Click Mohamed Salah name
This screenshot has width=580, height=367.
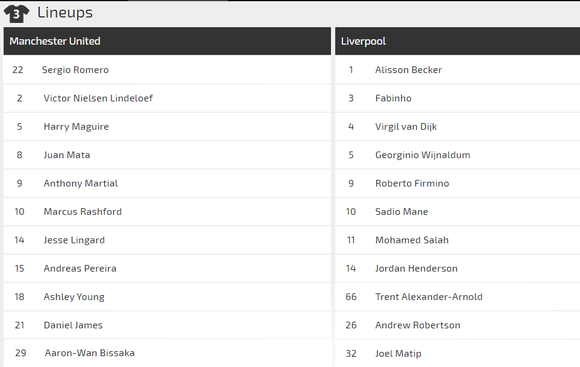[x=412, y=240]
